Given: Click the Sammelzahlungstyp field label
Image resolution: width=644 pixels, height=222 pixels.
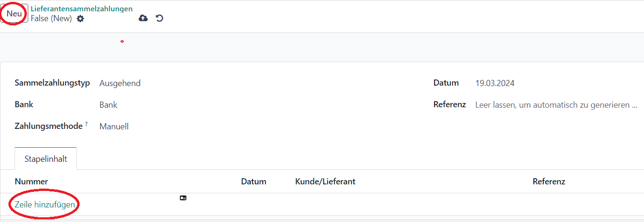Looking at the screenshot, I should point(53,83).
